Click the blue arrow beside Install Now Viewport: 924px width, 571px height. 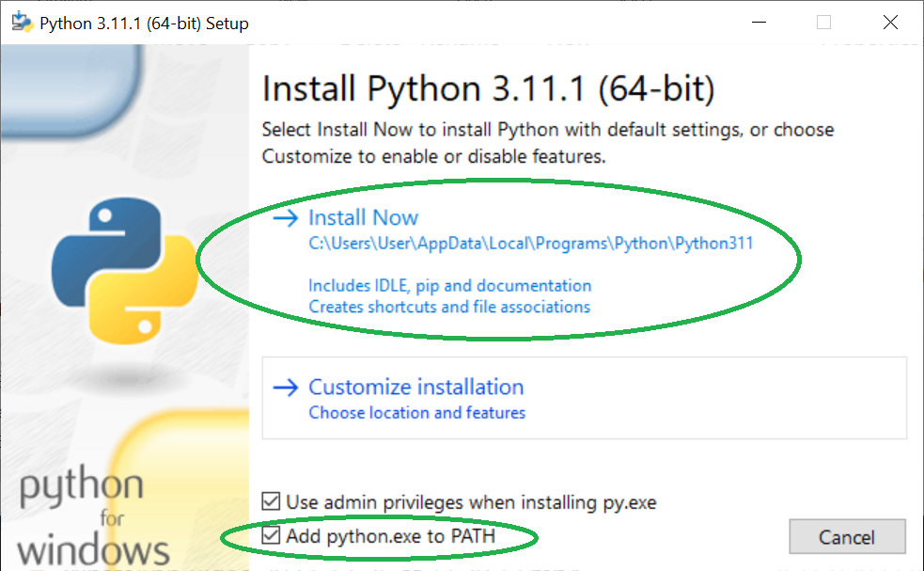click(x=286, y=218)
